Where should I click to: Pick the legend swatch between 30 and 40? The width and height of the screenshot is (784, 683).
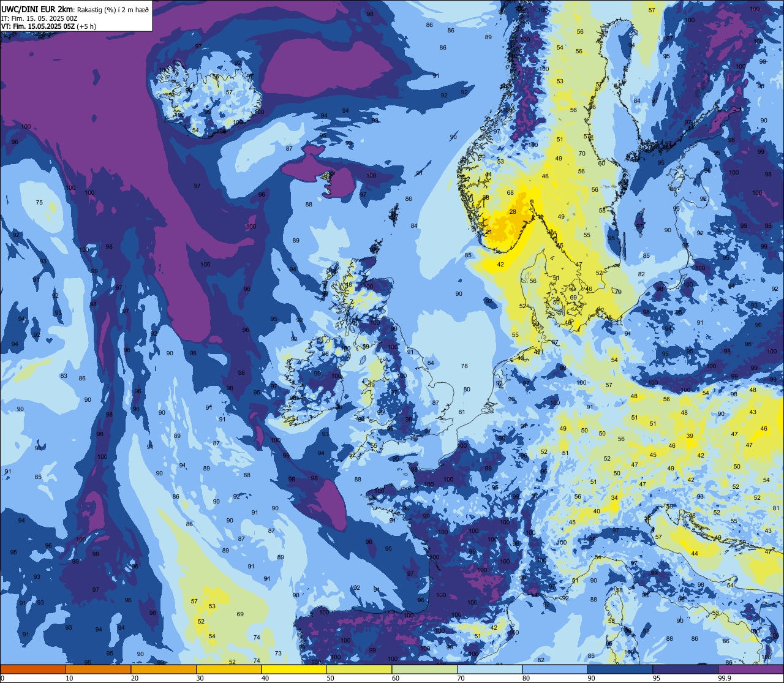pos(228,669)
